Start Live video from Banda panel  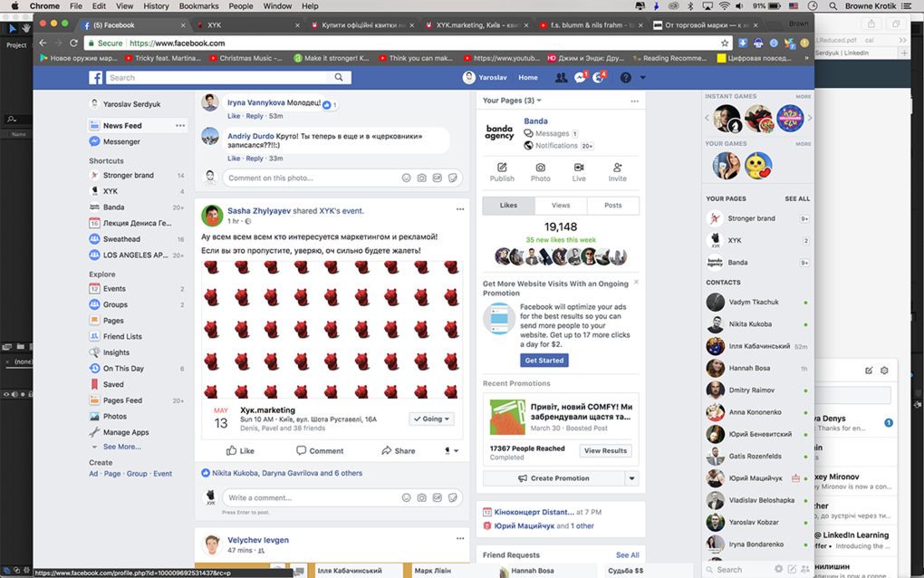tap(579, 173)
